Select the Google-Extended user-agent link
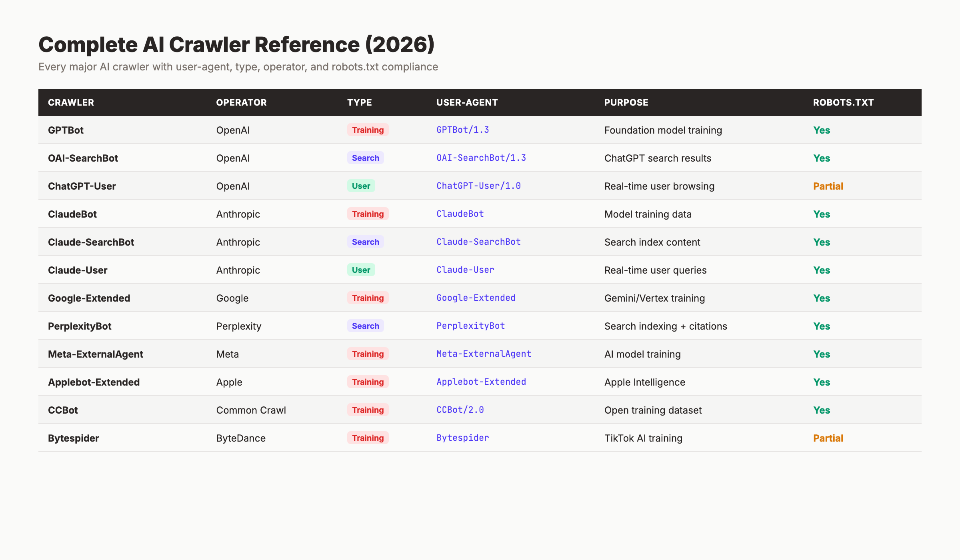Viewport: 960px width, 560px height. point(476,298)
